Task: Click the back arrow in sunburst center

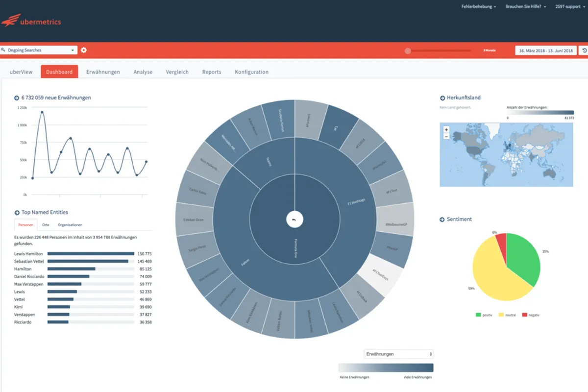Action: pyautogui.click(x=294, y=220)
